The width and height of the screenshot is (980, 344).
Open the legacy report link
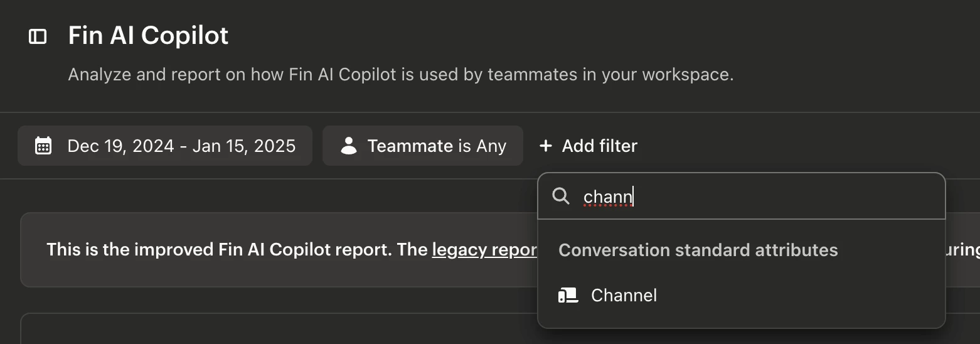484,249
